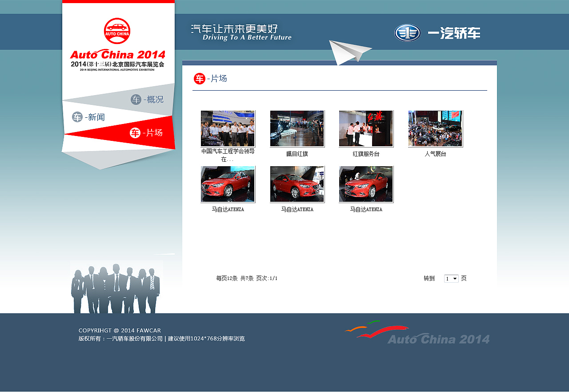Click the 红旗服务台 caption link
This screenshot has height=392, width=569.
(x=366, y=154)
